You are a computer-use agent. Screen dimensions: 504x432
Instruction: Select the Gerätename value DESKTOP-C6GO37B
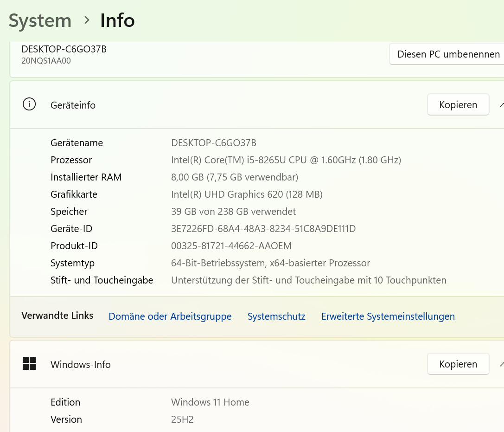[214, 143]
